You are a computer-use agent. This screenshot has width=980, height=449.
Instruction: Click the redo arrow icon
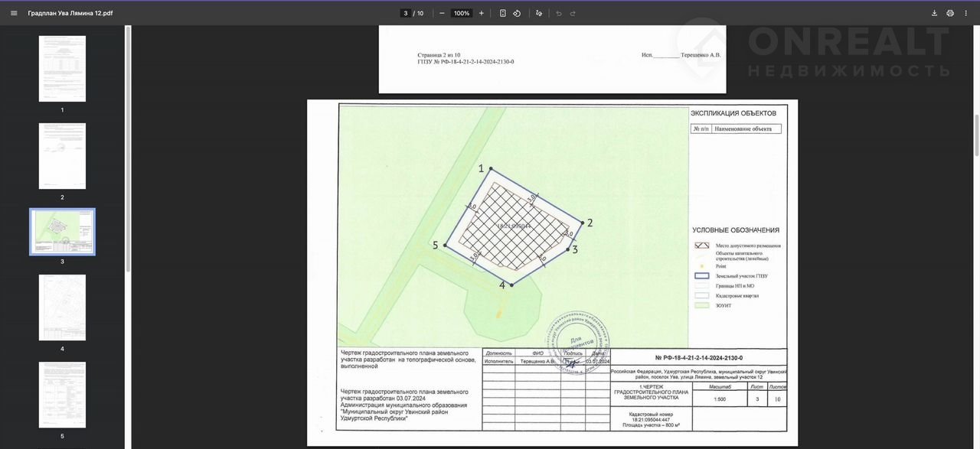573,13
